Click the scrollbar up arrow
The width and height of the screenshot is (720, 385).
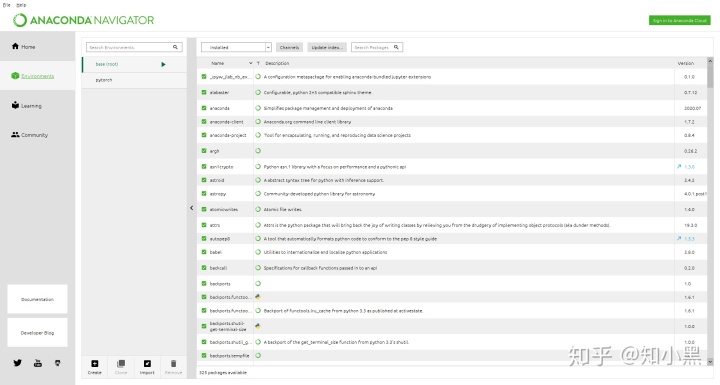click(x=710, y=61)
